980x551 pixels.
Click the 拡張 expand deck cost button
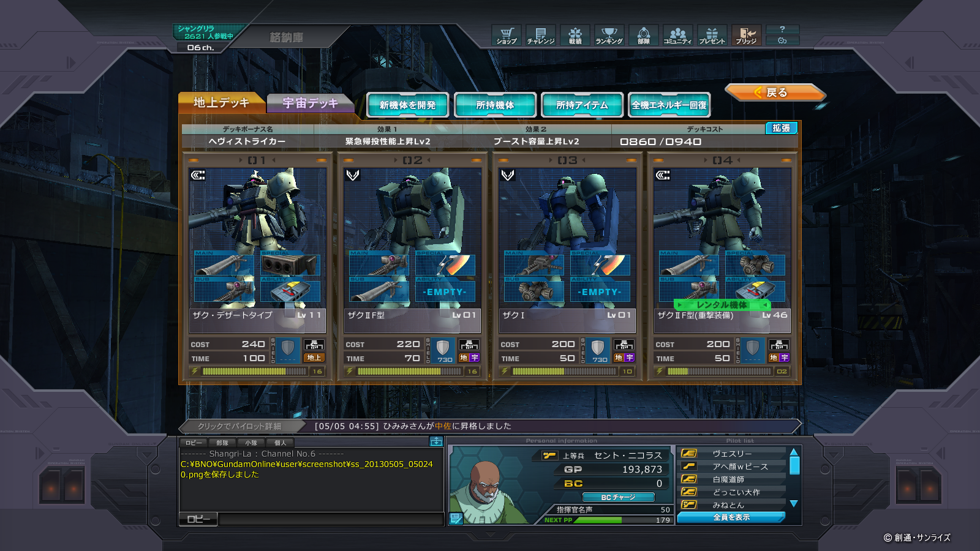tap(782, 128)
